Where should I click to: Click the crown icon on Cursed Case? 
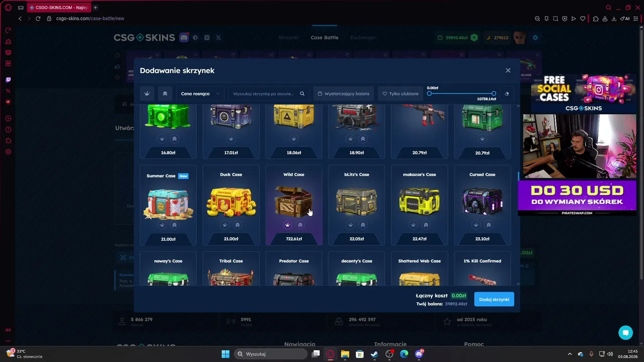tap(476, 225)
